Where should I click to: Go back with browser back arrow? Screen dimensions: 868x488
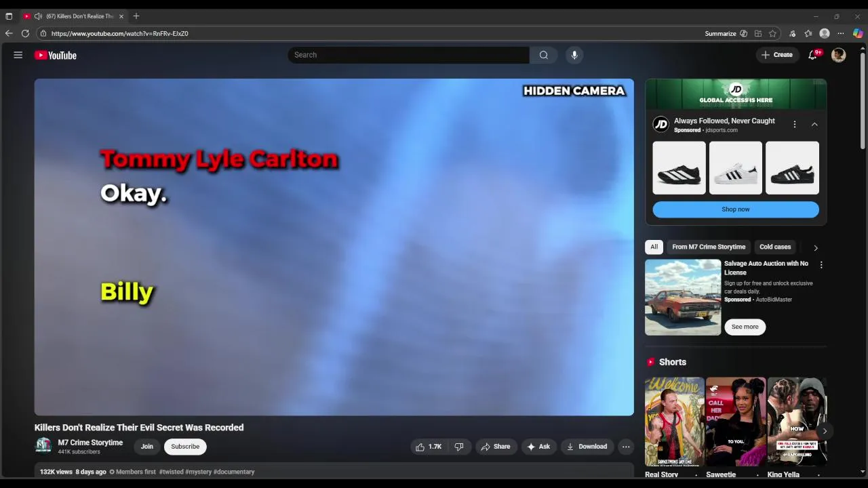click(x=9, y=33)
